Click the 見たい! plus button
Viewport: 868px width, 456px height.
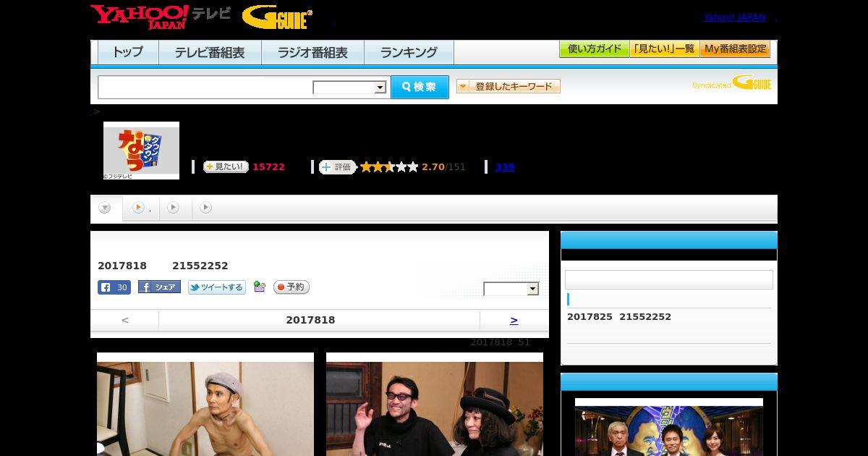click(x=226, y=167)
